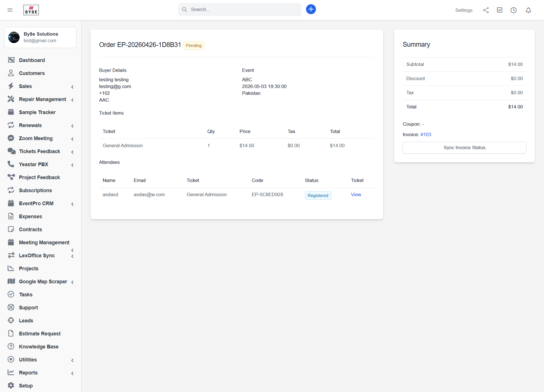Click the clock timesheet icon
The height and width of the screenshot is (392, 544).
[x=513, y=10]
